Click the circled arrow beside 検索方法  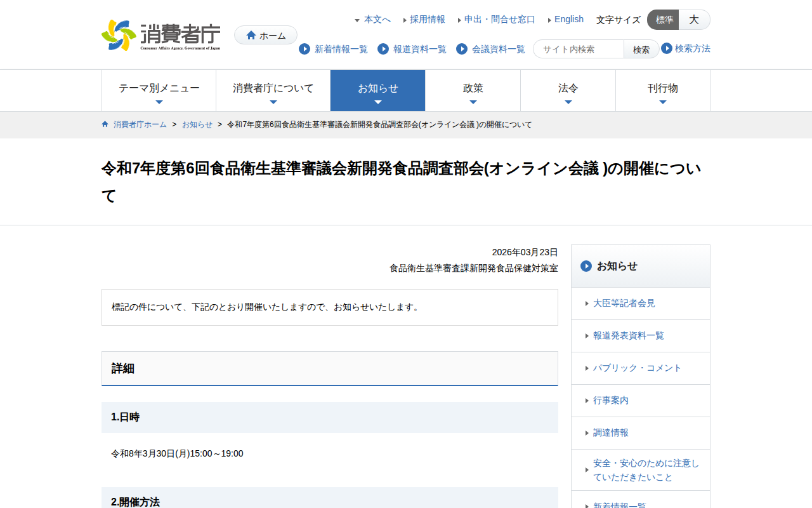(x=667, y=48)
